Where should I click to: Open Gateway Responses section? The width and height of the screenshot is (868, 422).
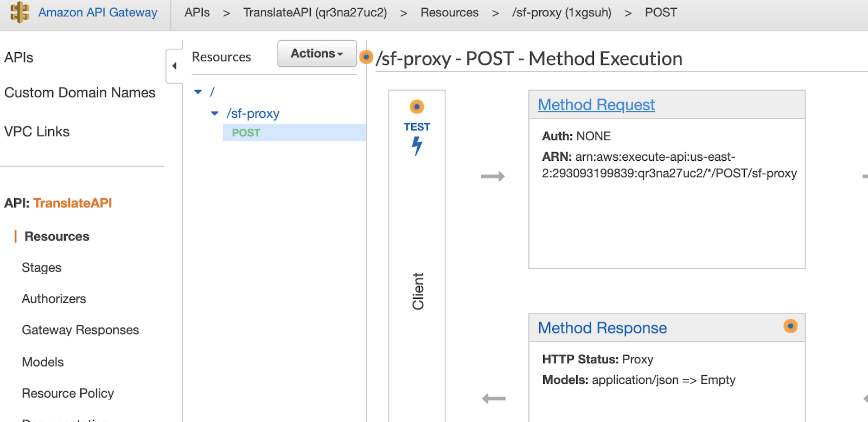point(80,330)
